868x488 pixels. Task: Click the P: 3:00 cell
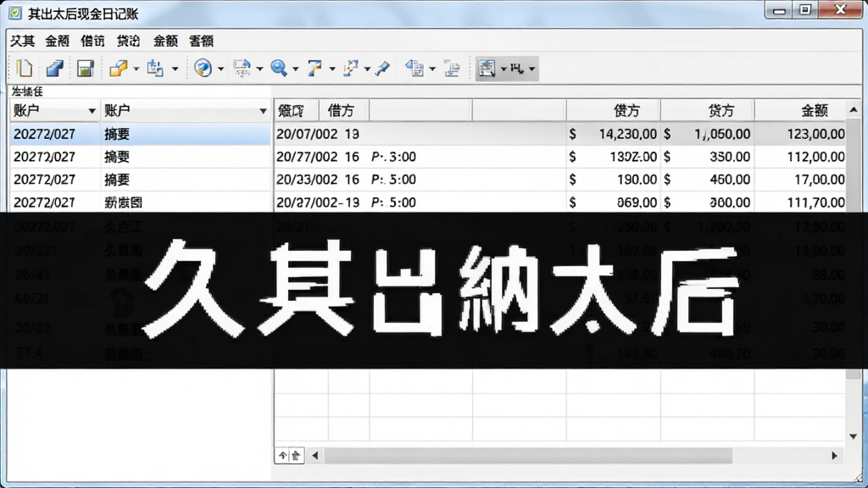click(x=393, y=157)
